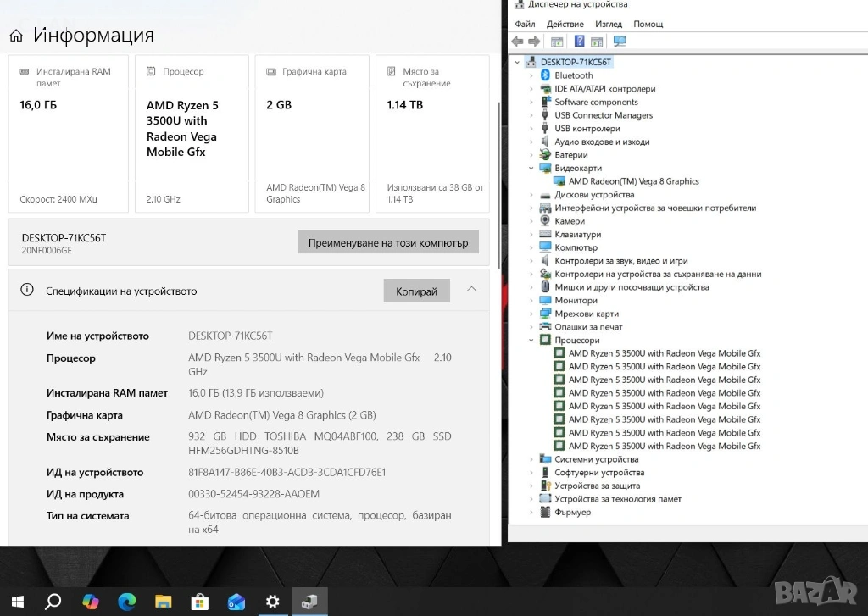Collapse the Спецификации на устройството section chevron
The width and height of the screenshot is (868, 616).
471,290
